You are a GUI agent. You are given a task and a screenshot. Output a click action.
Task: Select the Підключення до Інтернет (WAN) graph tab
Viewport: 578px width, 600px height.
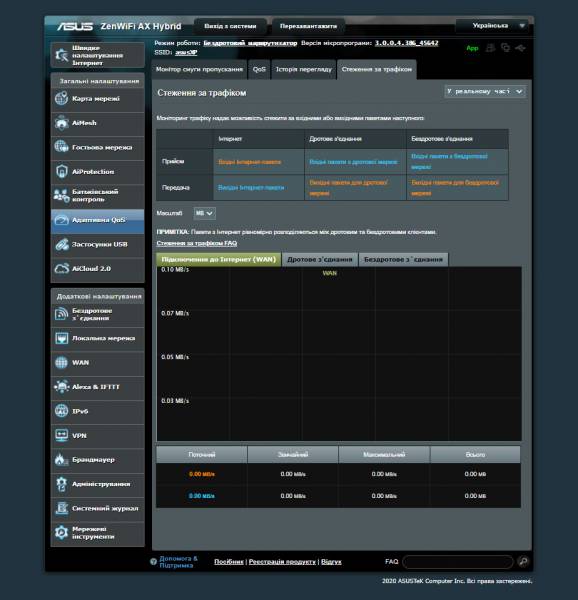(x=219, y=259)
